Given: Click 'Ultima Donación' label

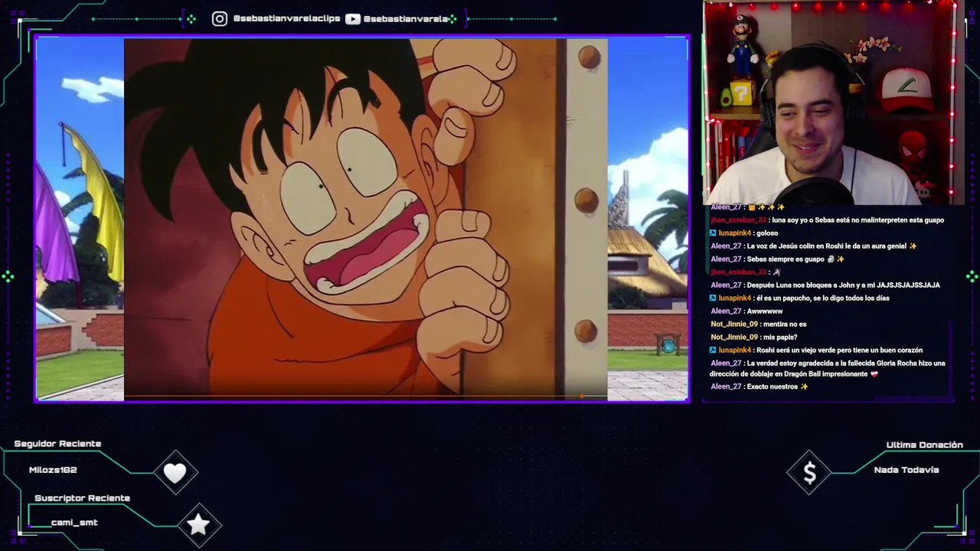Looking at the screenshot, I should tap(924, 445).
